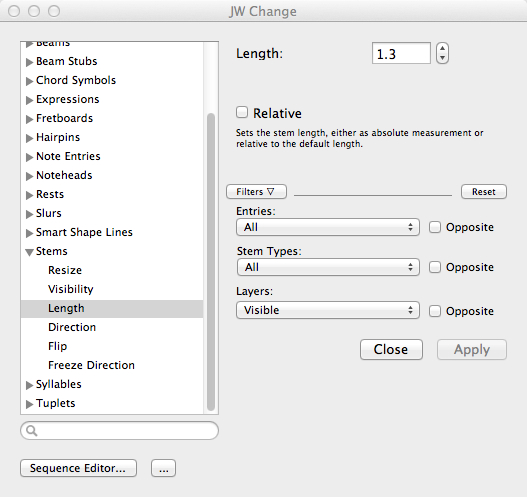Select Direction under Stems
Viewport: 527px width, 497px height.
point(72,327)
